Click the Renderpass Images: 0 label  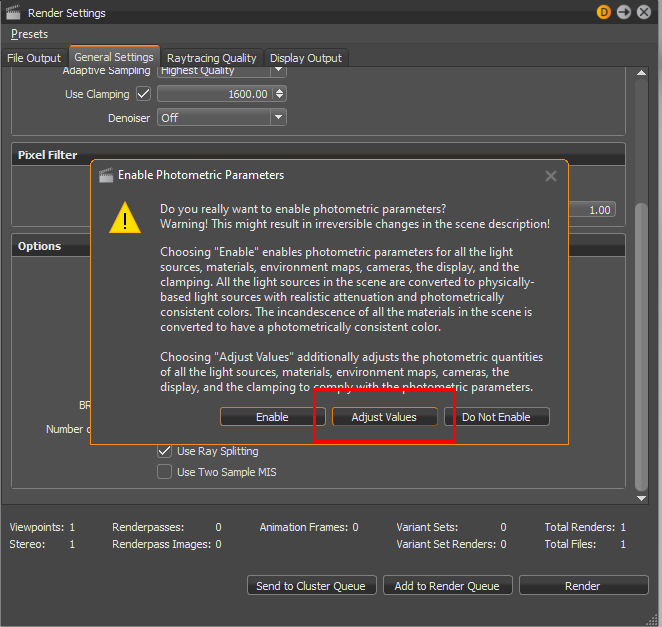167,544
